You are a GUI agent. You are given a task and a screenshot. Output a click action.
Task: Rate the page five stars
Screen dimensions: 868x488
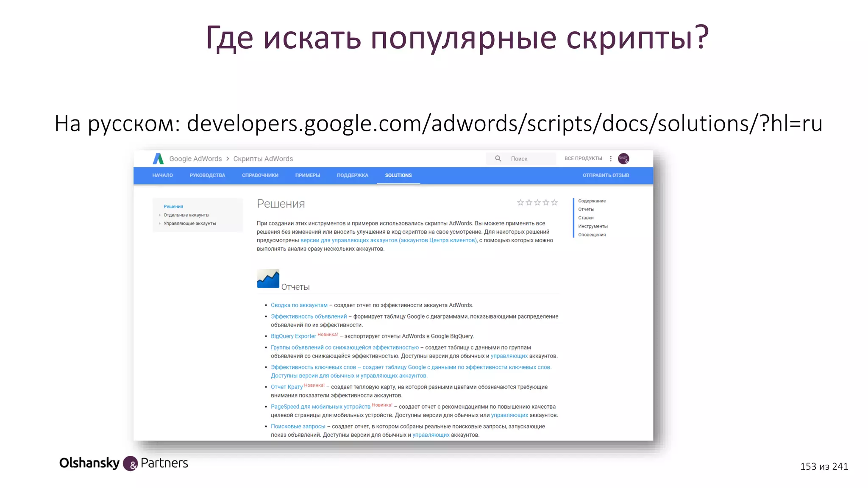(554, 202)
